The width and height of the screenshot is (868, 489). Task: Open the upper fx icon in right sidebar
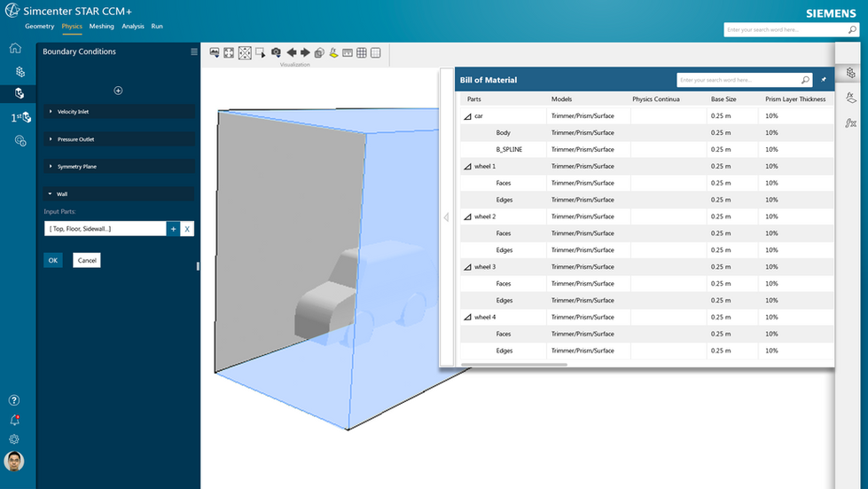click(851, 98)
